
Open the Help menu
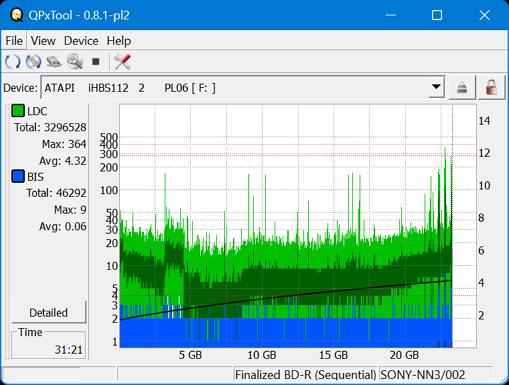click(119, 41)
